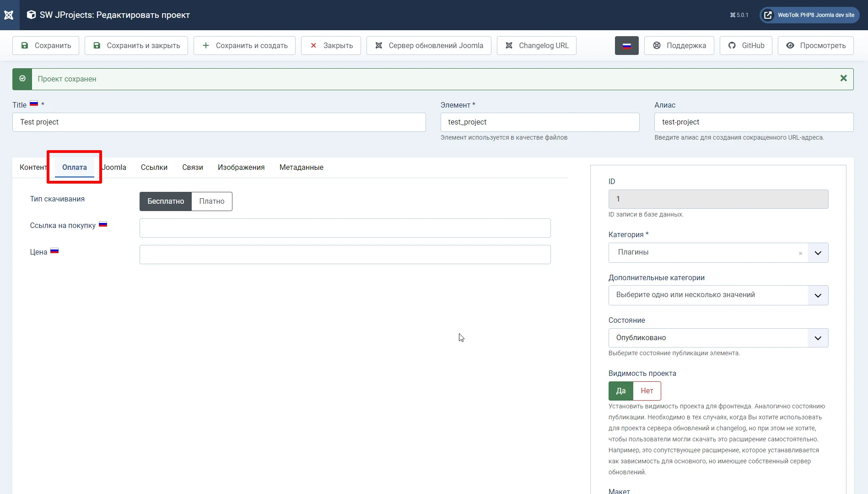Switch language with Russian flag button
The image size is (868, 494).
[626, 45]
